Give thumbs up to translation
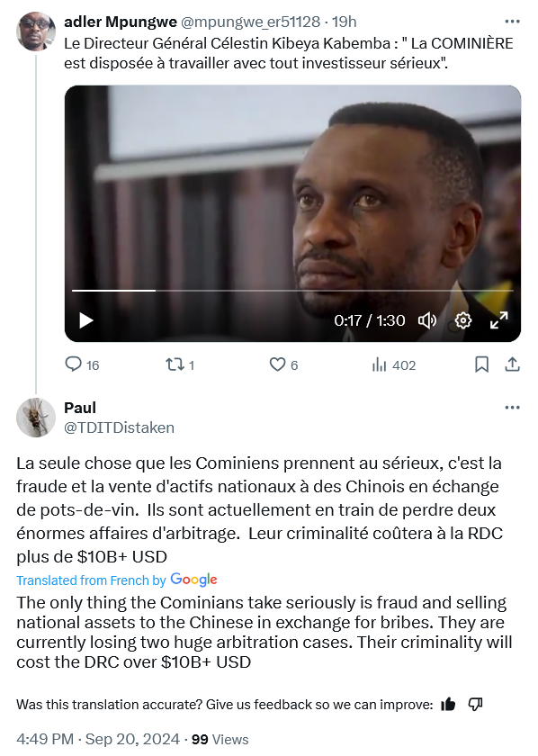The width and height of the screenshot is (538, 756). tap(448, 705)
